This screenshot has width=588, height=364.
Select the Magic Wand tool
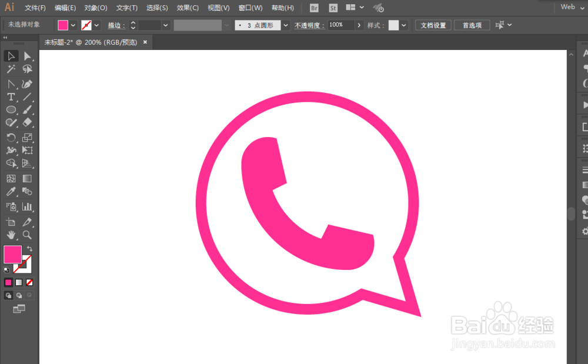pyautogui.click(x=11, y=69)
